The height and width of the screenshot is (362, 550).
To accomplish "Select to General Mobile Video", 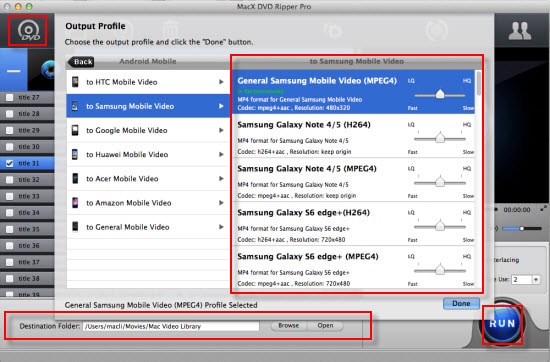I will coord(148,227).
